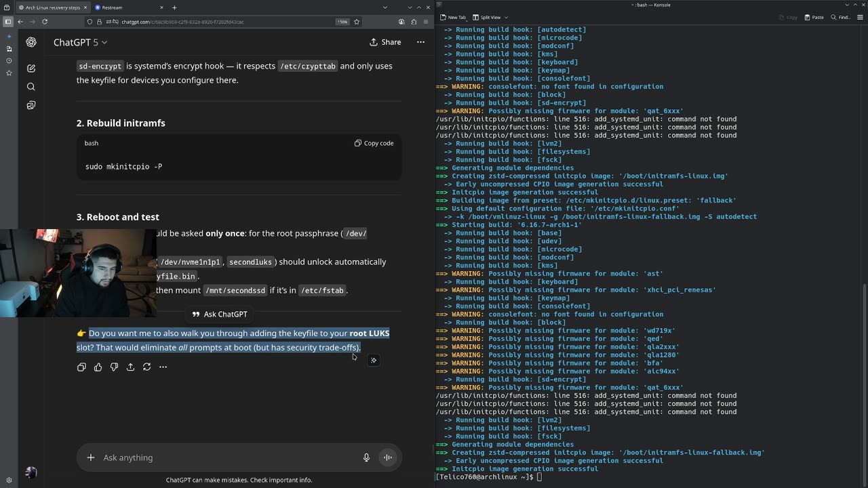Click the 2. Rebuild initramfs heading
Image resolution: width=868 pixels, height=488 pixels.
tap(121, 123)
